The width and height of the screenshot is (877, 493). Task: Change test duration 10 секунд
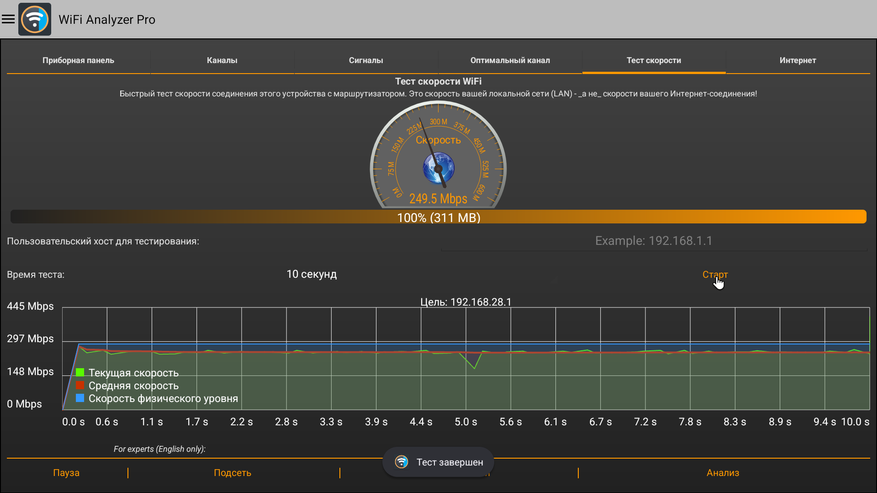pyautogui.click(x=312, y=275)
